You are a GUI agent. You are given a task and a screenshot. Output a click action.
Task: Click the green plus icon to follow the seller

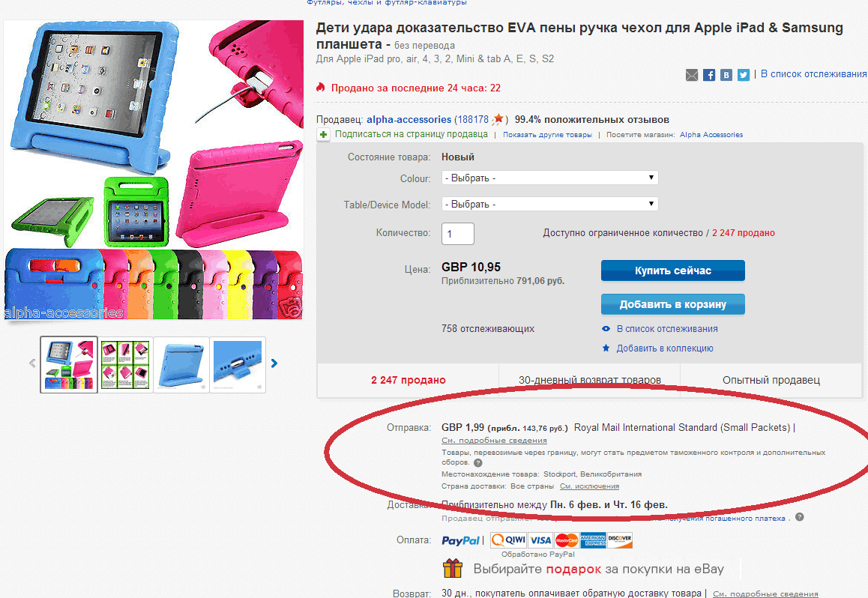[323, 134]
